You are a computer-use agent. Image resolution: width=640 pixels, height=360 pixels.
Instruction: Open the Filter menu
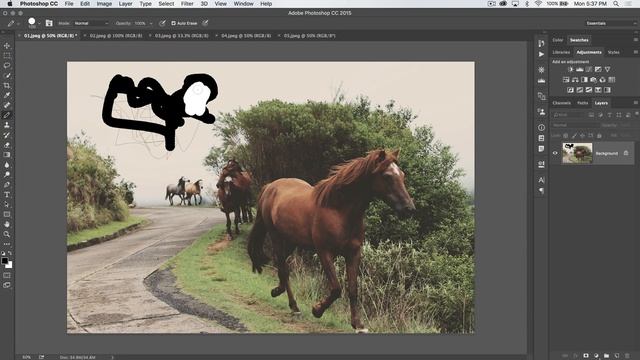pyautogui.click(x=187, y=4)
